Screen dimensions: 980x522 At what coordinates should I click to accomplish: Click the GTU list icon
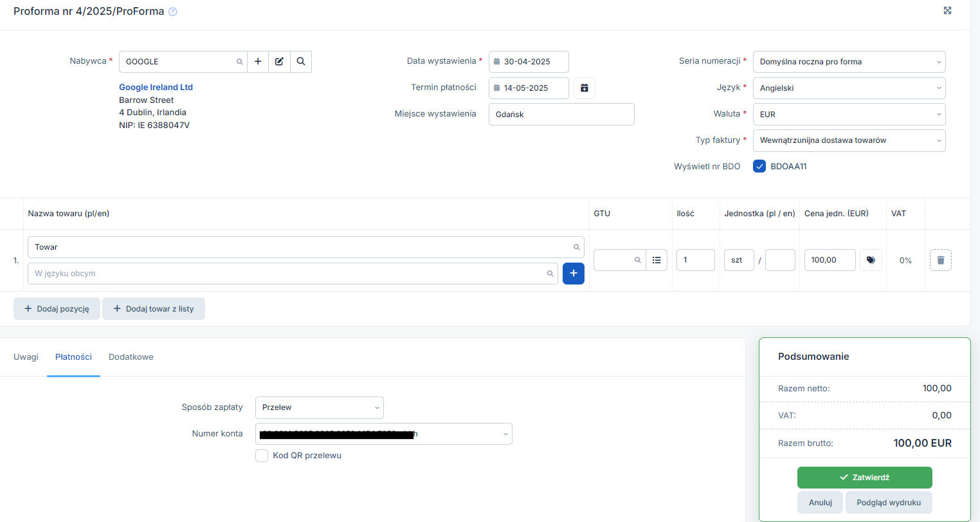click(x=657, y=260)
